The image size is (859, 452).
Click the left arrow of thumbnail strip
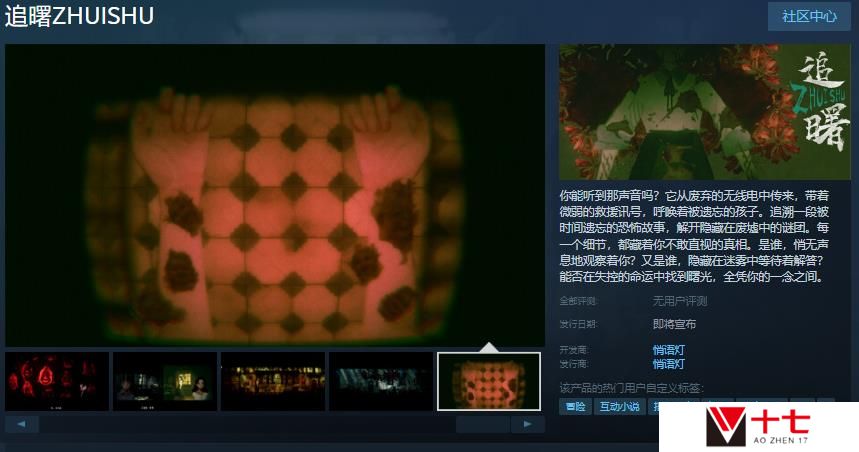pyautogui.click(x=21, y=424)
